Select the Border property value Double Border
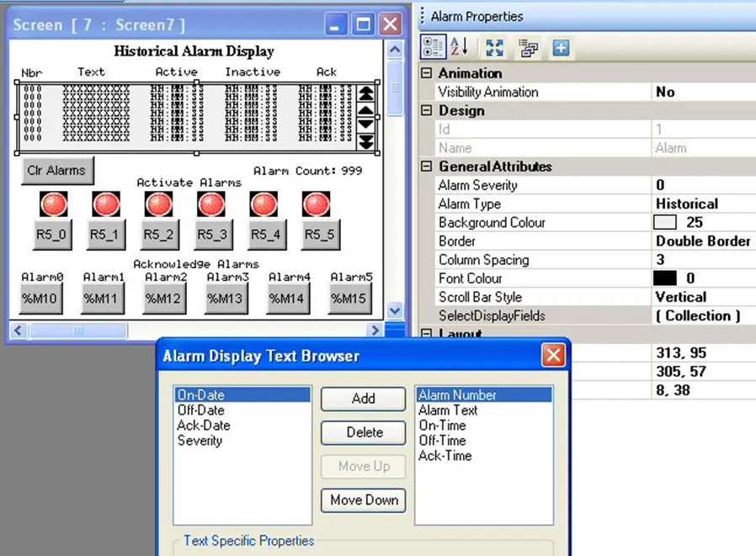 tap(703, 241)
